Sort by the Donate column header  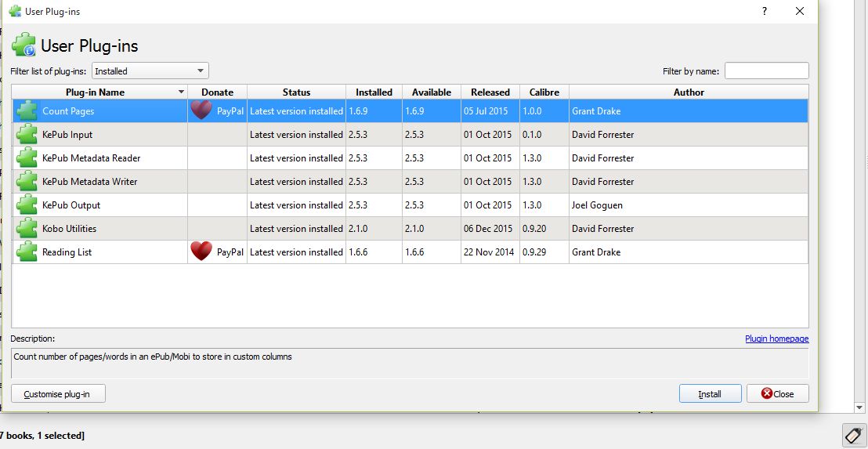coord(217,92)
